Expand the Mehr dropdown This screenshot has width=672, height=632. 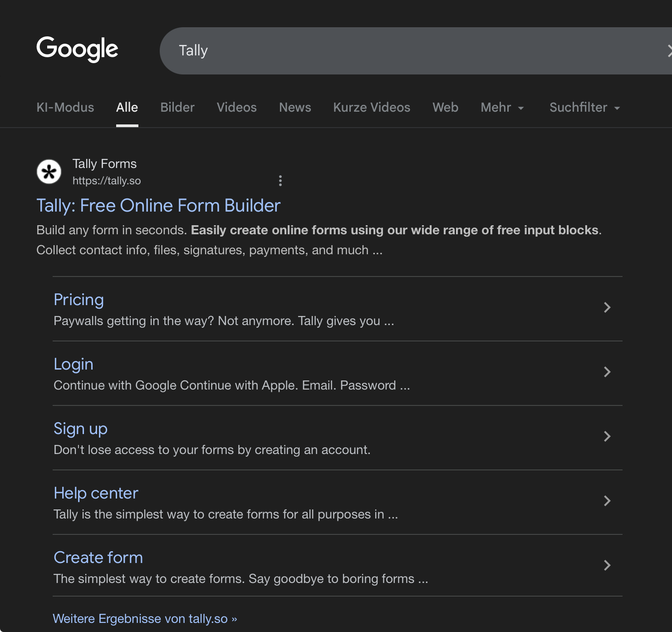point(502,108)
